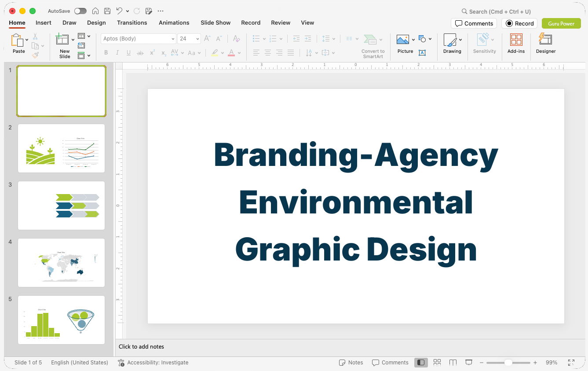Toggle Underline formatting
Screen dimensions: 588x371
[x=128, y=53]
